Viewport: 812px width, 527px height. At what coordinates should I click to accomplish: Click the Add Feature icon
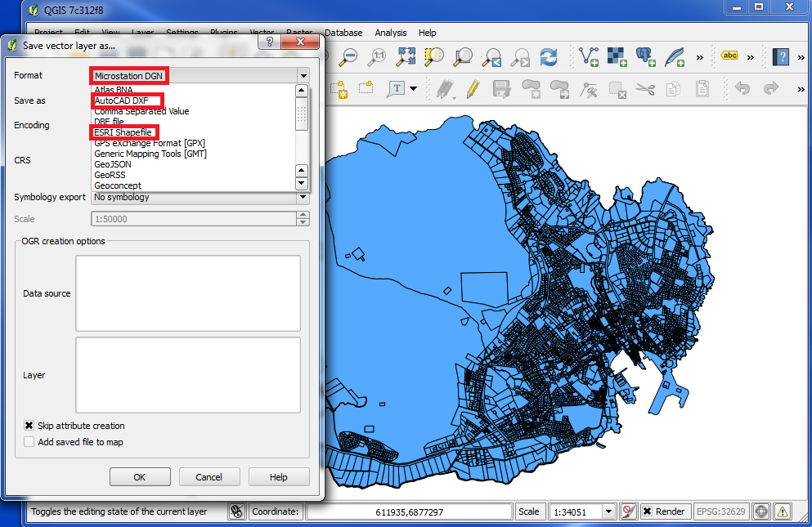pos(531,89)
